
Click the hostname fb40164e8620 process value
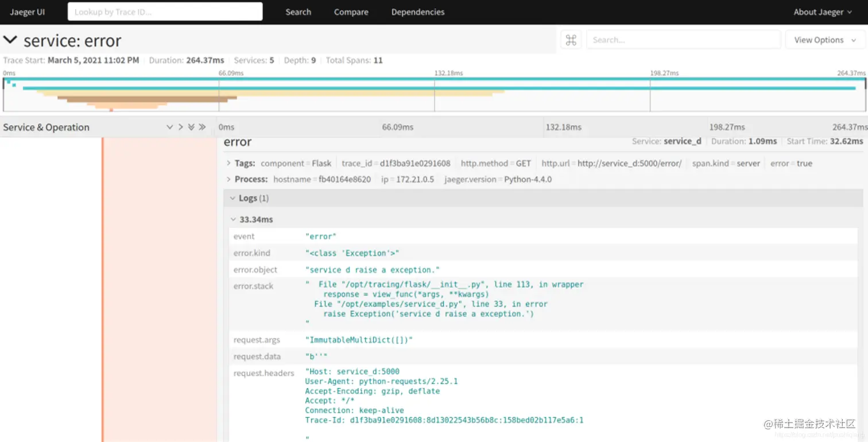click(x=344, y=179)
